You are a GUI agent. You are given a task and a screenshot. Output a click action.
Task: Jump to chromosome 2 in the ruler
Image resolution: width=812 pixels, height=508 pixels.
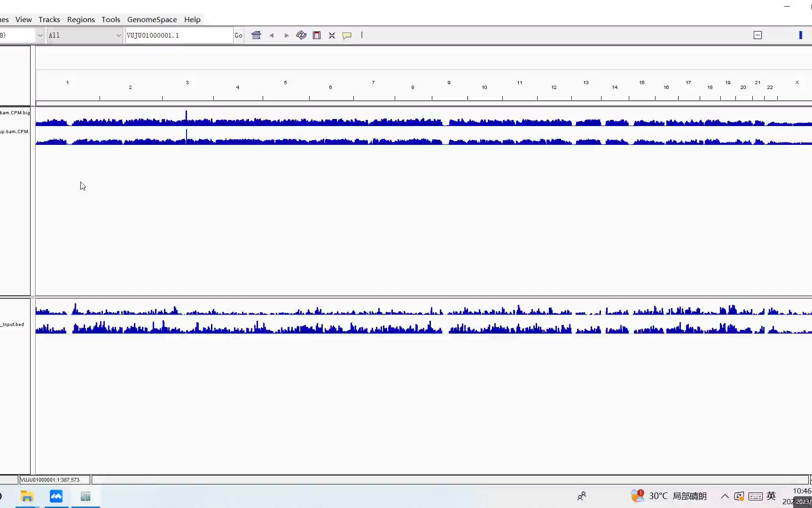(x=131, y=87)
